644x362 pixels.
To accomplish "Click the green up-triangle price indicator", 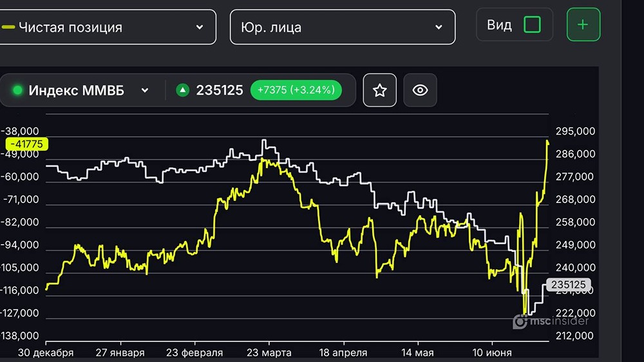I will click(x=182, y=90).
